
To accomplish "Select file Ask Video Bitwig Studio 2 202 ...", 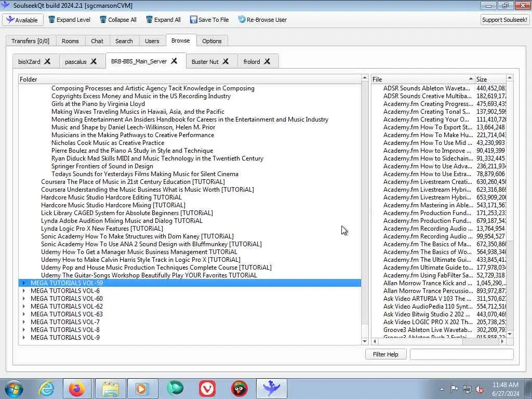I will pyautogui.click(x=428, y=314).
